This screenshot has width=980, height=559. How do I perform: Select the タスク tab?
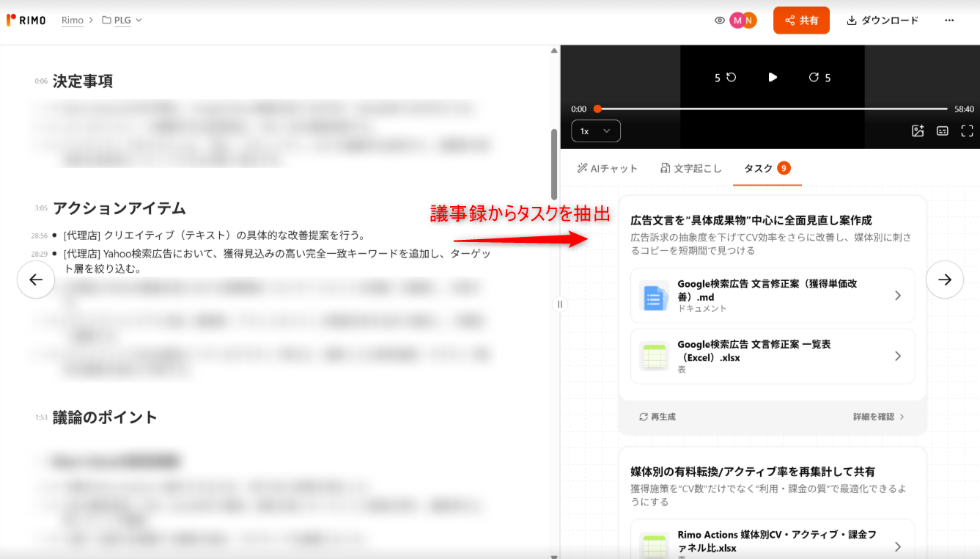[x=767, y=168]
